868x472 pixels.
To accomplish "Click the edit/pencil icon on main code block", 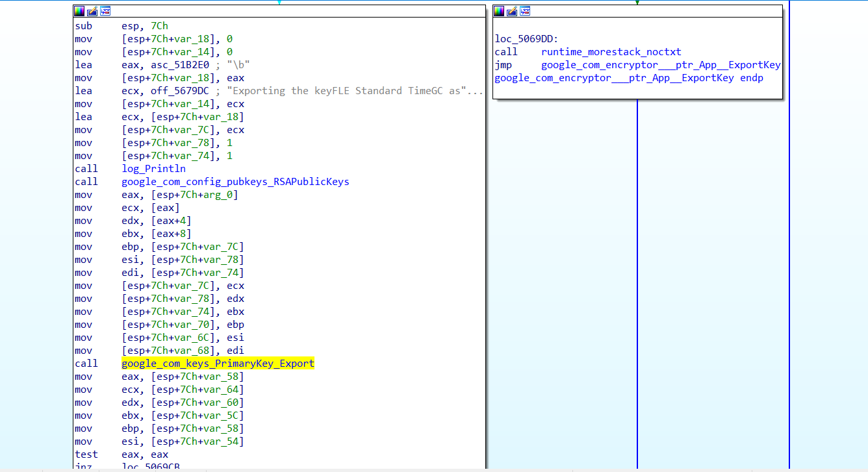I will tap(92, 11).
